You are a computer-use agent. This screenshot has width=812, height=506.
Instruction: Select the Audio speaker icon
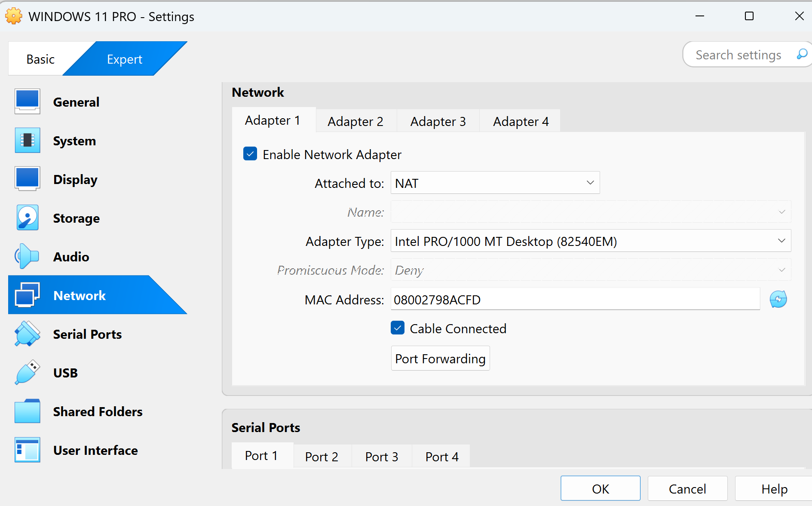27,257
